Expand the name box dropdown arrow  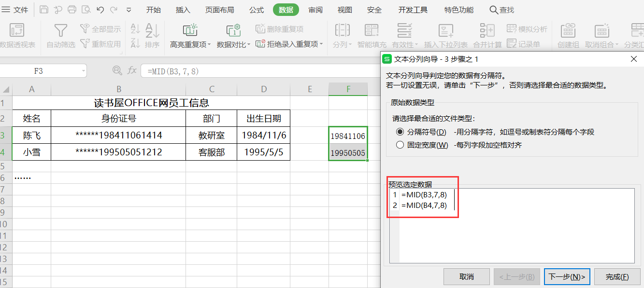pos(84,71)
